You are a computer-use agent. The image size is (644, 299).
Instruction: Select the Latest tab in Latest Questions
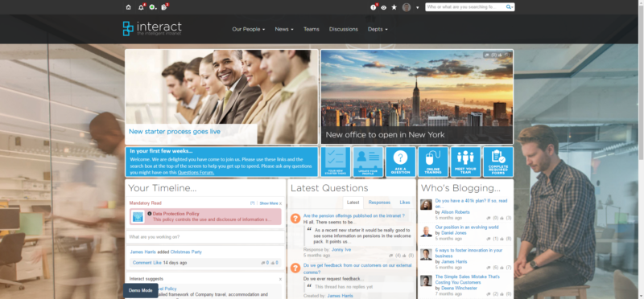pyautogui.click(x=353, y=203)
